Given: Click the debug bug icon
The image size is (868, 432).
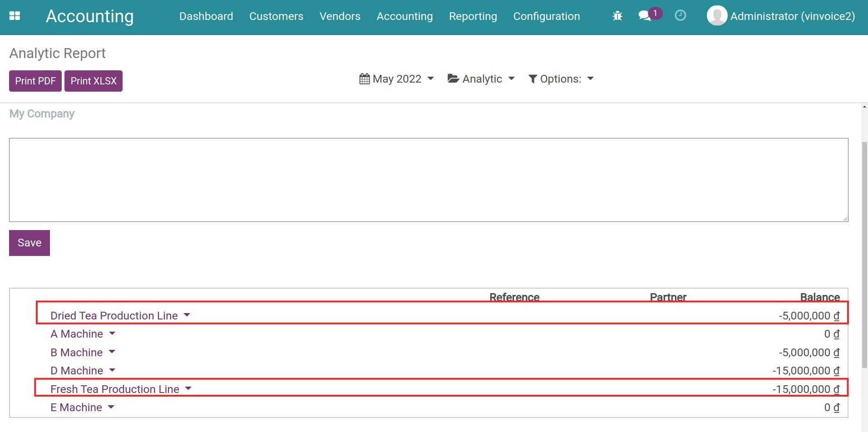Looking at the screenshot, I should pyautogui.click(x=616, y=15).
